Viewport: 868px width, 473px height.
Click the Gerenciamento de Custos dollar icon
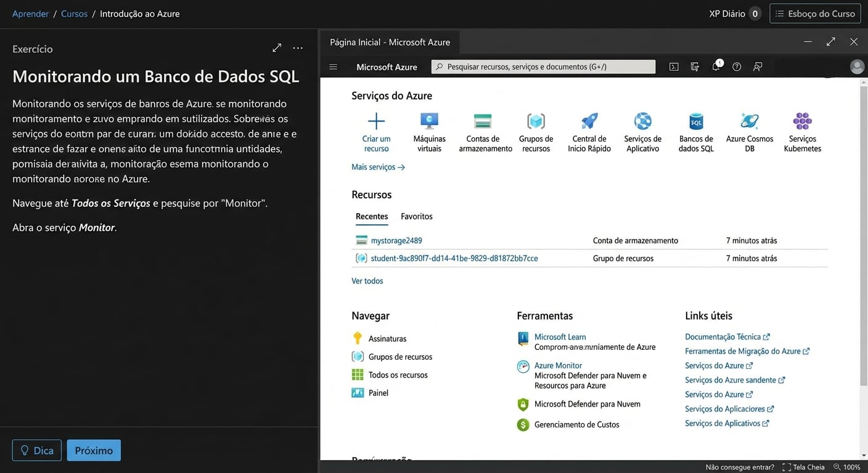point(523,424)
